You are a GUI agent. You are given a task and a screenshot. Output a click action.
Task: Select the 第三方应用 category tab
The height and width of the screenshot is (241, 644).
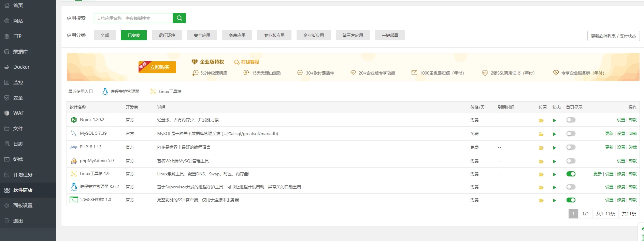pos(353,35)
